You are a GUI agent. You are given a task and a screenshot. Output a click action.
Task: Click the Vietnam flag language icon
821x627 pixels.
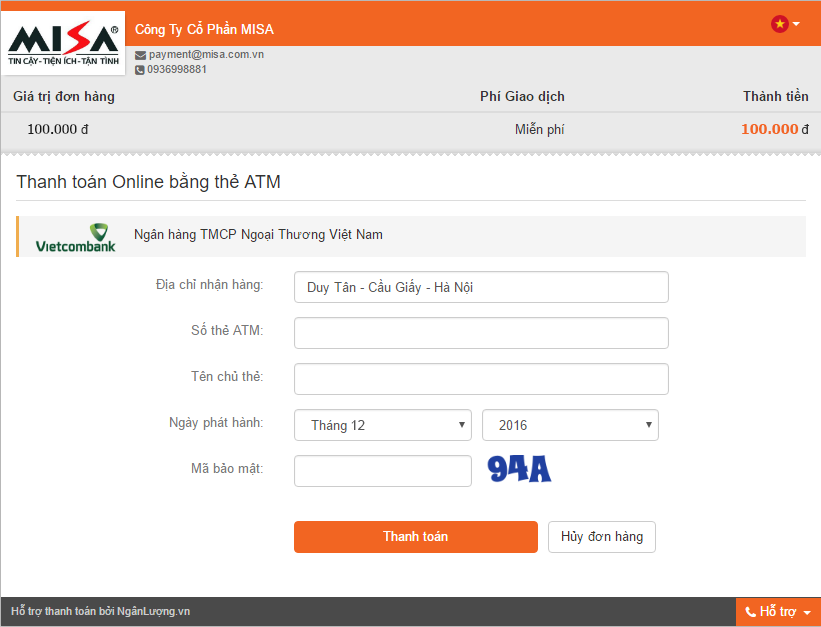tap(780, 24)
